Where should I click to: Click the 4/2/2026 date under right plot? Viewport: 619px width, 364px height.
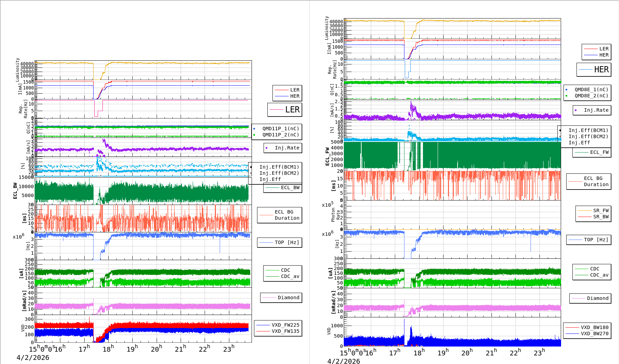[343, 361]
